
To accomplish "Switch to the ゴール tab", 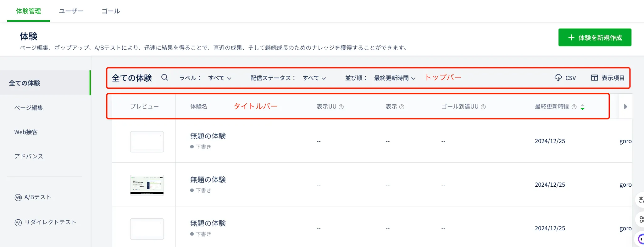I will click(111, 11).
